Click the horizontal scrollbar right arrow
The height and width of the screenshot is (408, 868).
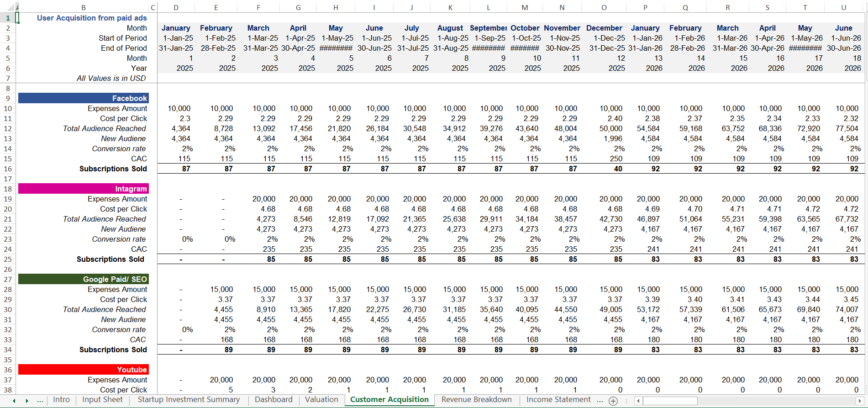pos(859,401)
